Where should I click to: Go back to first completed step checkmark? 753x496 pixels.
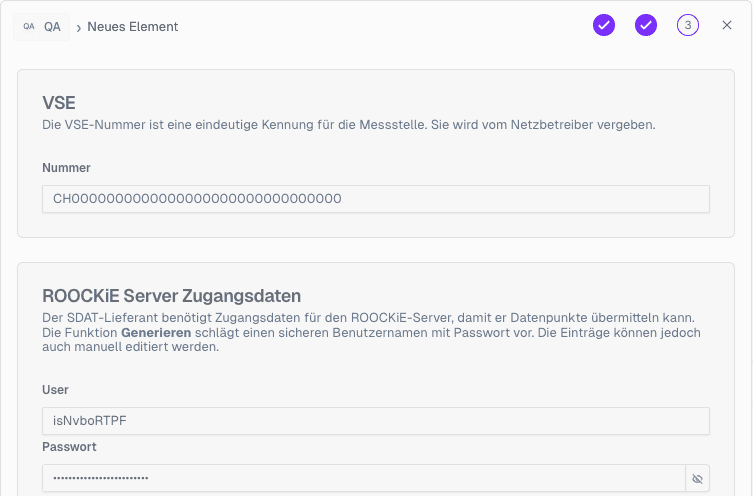(604, 25)
